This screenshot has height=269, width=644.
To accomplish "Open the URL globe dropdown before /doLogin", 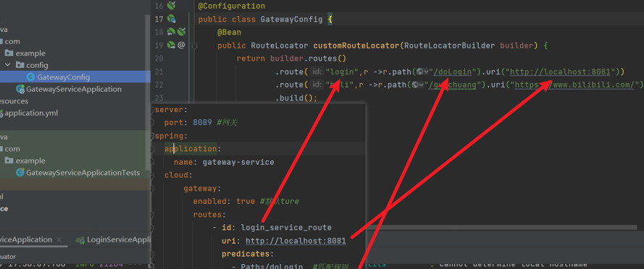I will [422, 72].
